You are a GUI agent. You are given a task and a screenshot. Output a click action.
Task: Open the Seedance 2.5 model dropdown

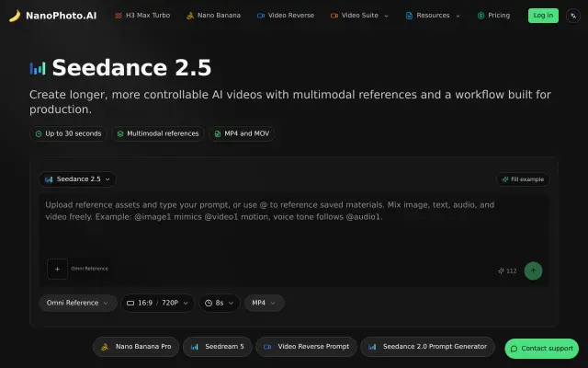tap(77, 179)
